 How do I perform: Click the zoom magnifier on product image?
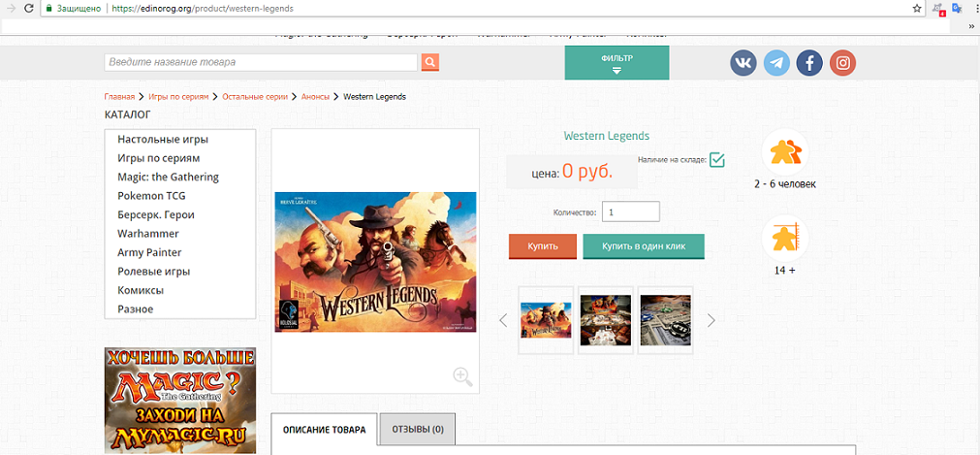point(462,376)
